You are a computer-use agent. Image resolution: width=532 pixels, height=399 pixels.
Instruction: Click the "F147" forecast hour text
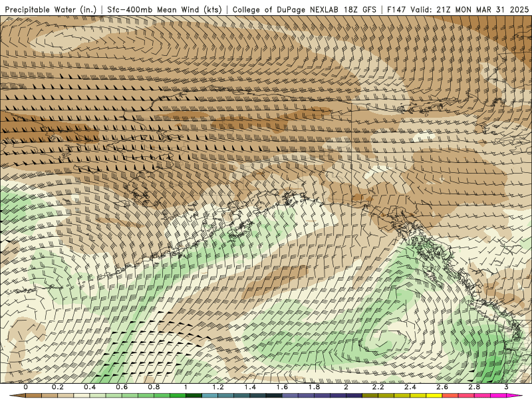pos(397,9)
